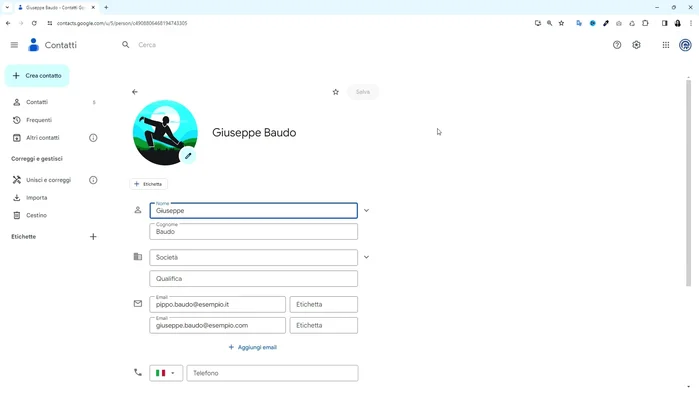Image resolution: width=699 pixels, height=397 pixels.
Task: Click the browser zoom magnifier icon
Action: (550, 23)
